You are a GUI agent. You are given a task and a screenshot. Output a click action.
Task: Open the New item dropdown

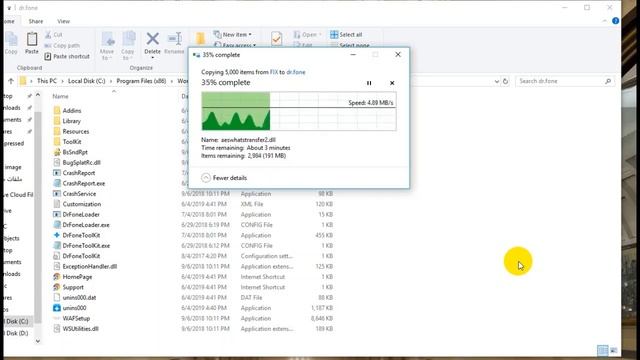(233, 35)
